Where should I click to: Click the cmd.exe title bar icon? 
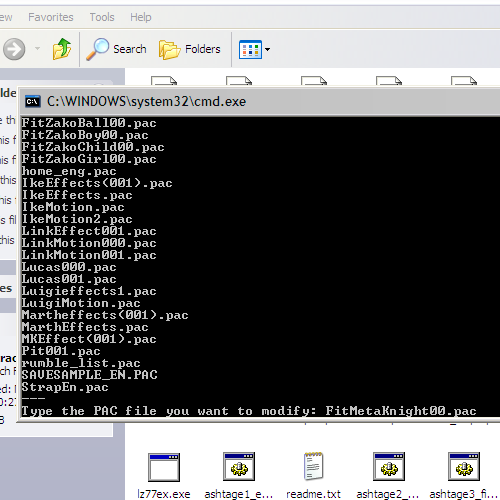point(33,101)
